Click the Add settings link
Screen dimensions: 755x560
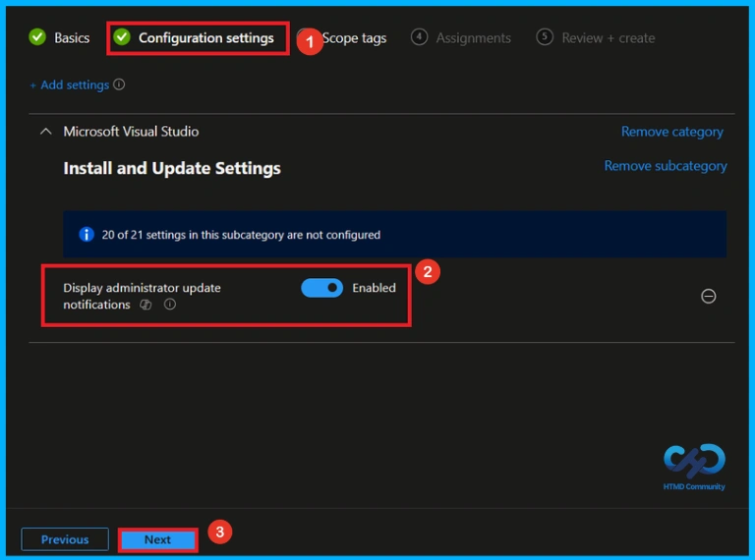[70, 84]
